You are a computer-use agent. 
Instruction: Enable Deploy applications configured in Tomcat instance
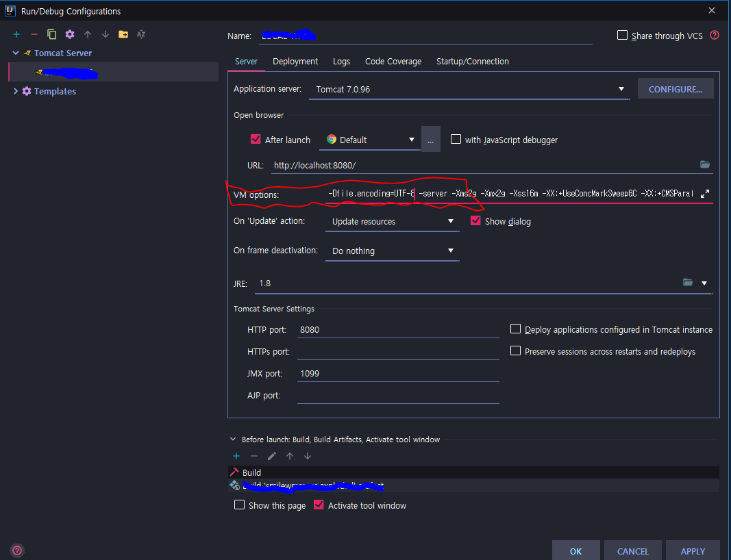tap(515, 329)
